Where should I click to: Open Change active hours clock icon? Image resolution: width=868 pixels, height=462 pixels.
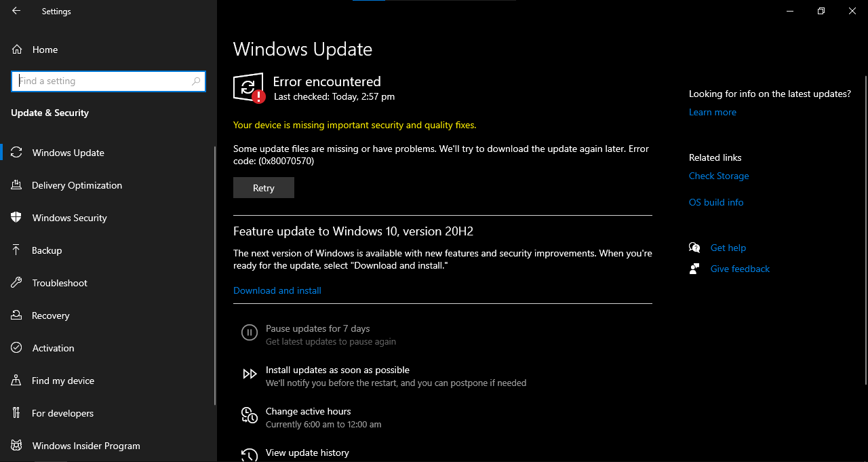point(250,415)
